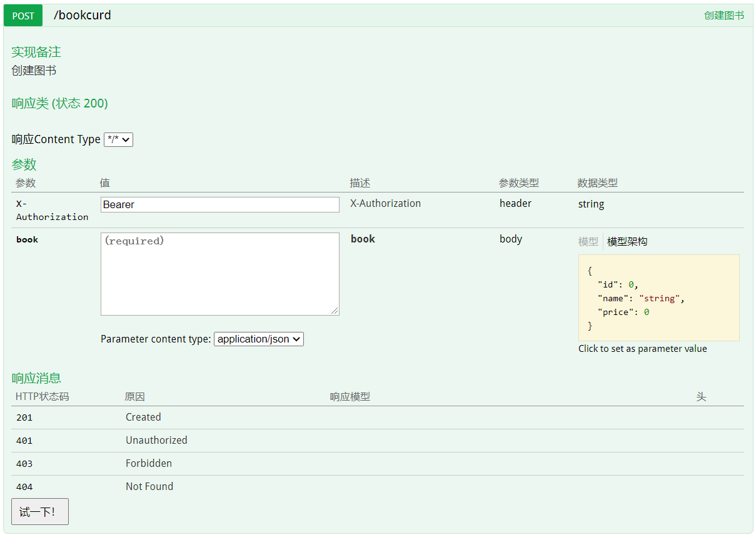756x540 pixels.
Task: Click the 响应消息 heading
Action: pos(36,378)
